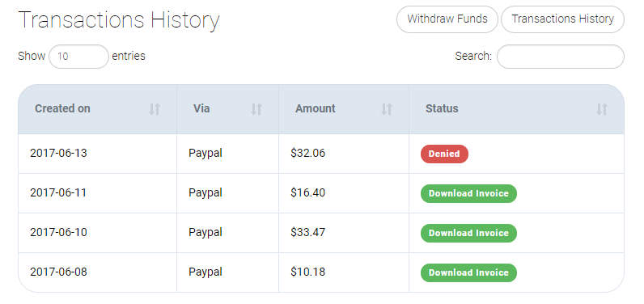Toggle the Amount column sort arrows icon
644x304 pixels.
pyautogui.click(x=387, y=108)
